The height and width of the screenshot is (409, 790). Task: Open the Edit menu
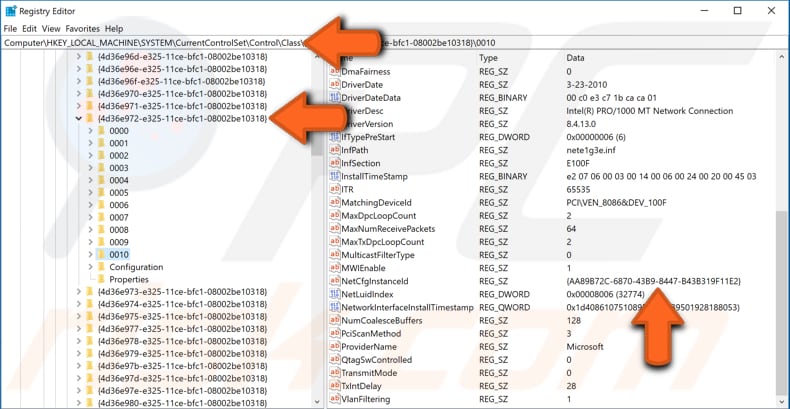[29, 29]
